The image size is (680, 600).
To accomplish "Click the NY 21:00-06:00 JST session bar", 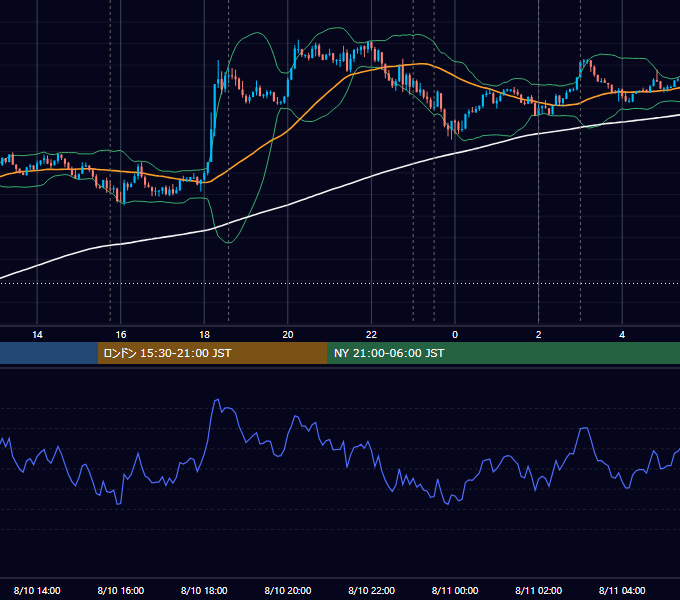I will (503, 353).
